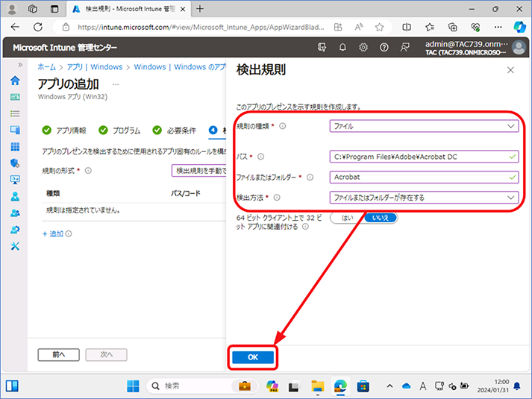
Task: Open notifications bell in Intune header
Action: tap(342, 48)
